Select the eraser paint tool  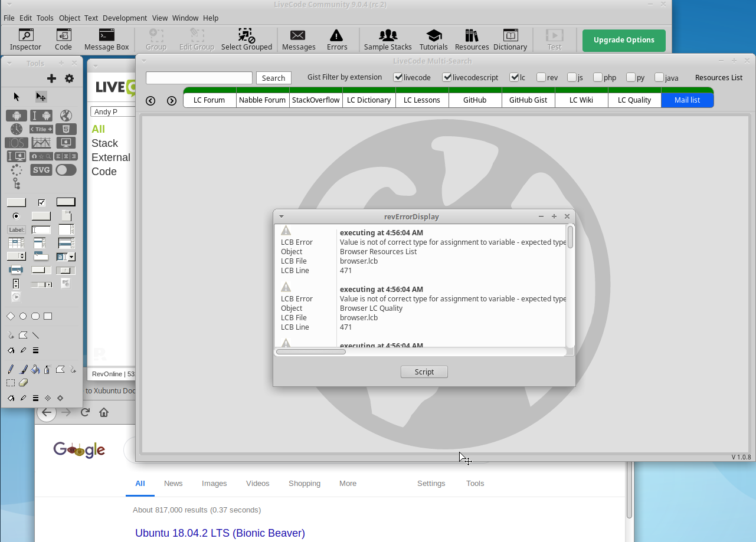click(24, 383)
